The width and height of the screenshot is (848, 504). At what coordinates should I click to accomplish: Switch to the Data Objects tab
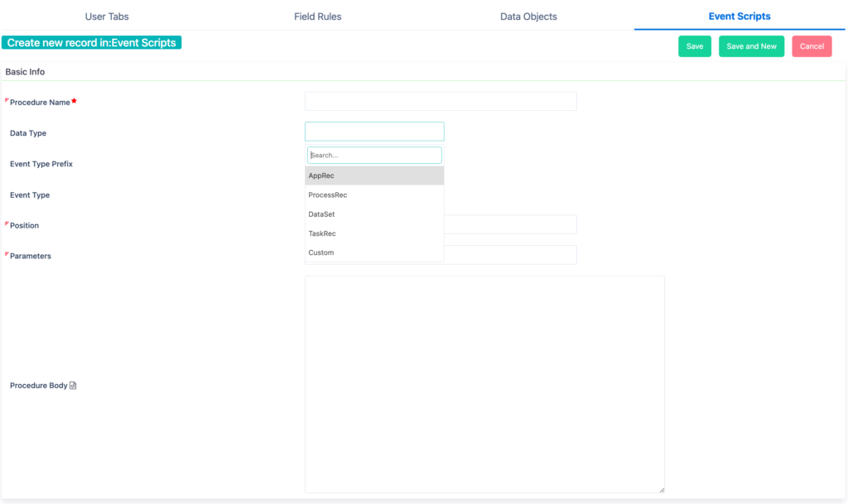click(x=528, y=16)
